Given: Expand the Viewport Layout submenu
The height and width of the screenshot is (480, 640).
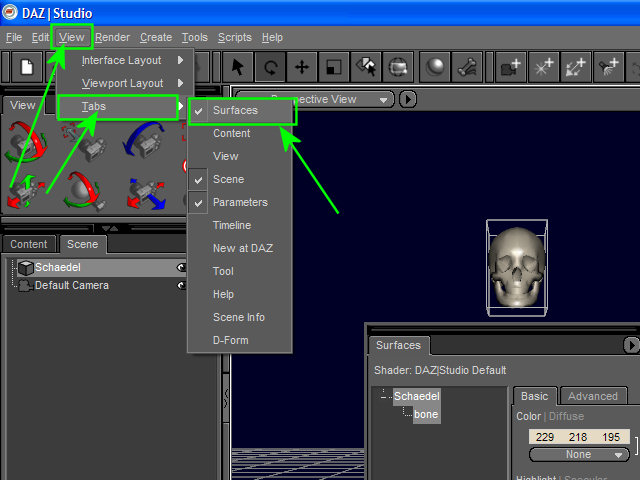Looking at the screenshot, I should 125,83.
